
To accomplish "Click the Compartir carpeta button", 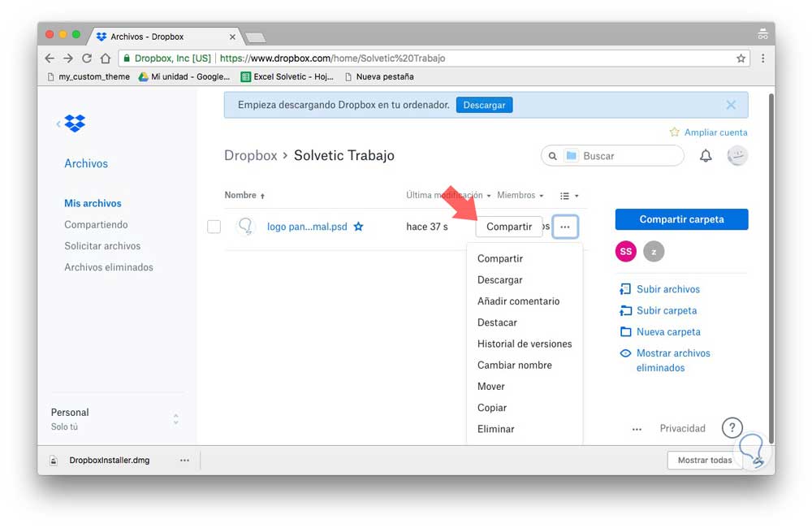I will click(x=681, y=219).
